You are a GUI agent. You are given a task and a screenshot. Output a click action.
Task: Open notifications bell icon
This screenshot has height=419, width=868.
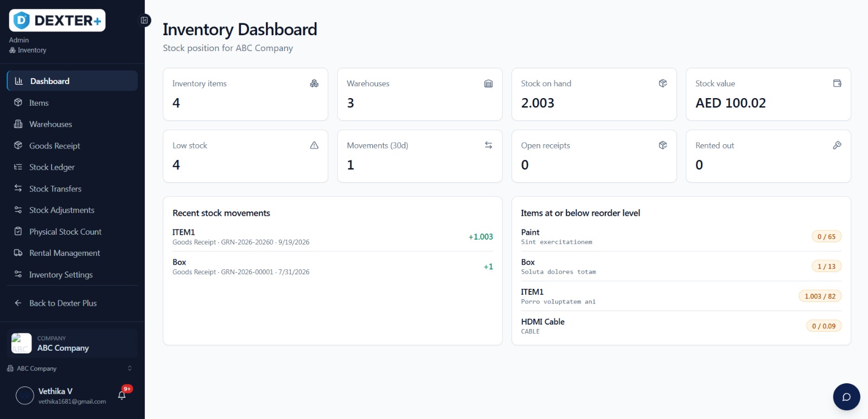point(122,395)
